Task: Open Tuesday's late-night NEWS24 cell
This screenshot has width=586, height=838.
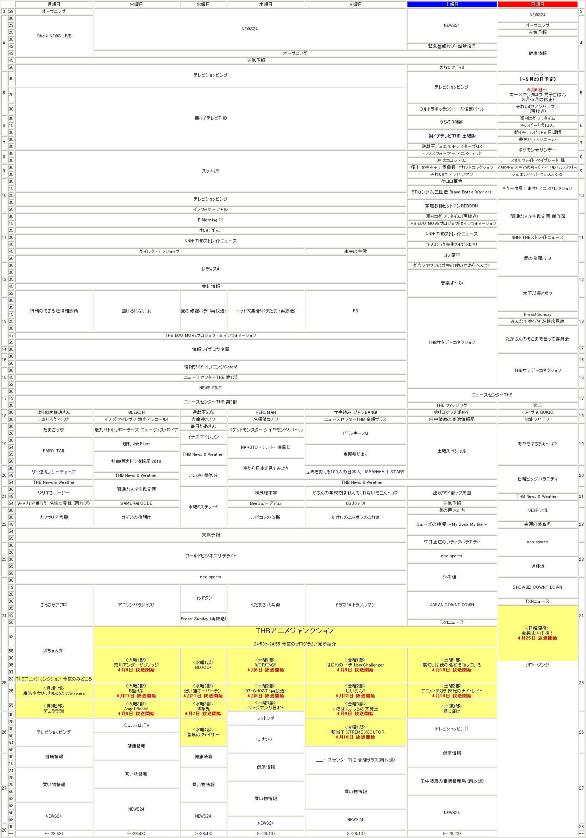Action: 136,809
